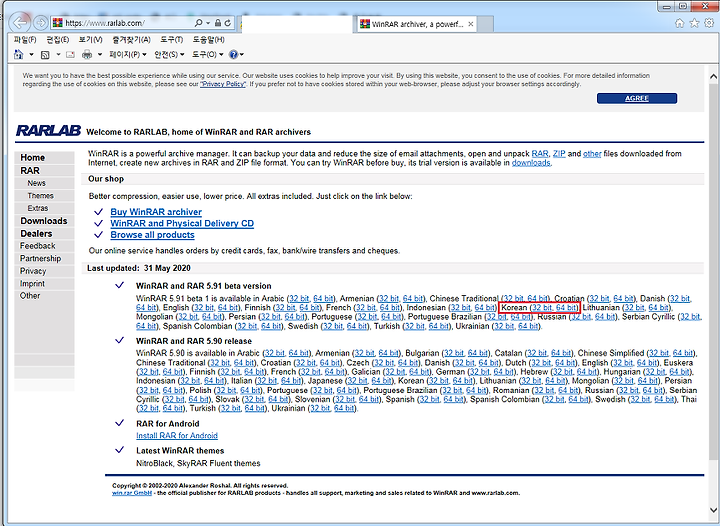720x526 pixels.
Task: Click the scrollbar up arrow
Action: [x=713, y=76]
